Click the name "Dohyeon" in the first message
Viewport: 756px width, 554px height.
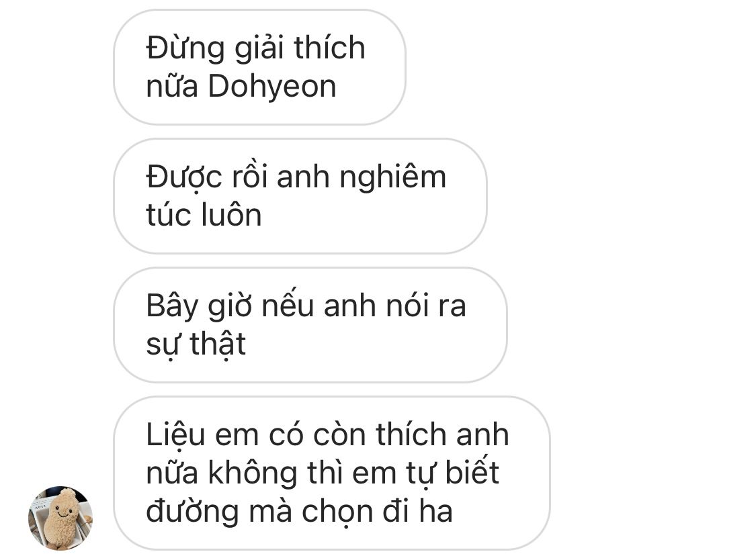click(272, 86)
